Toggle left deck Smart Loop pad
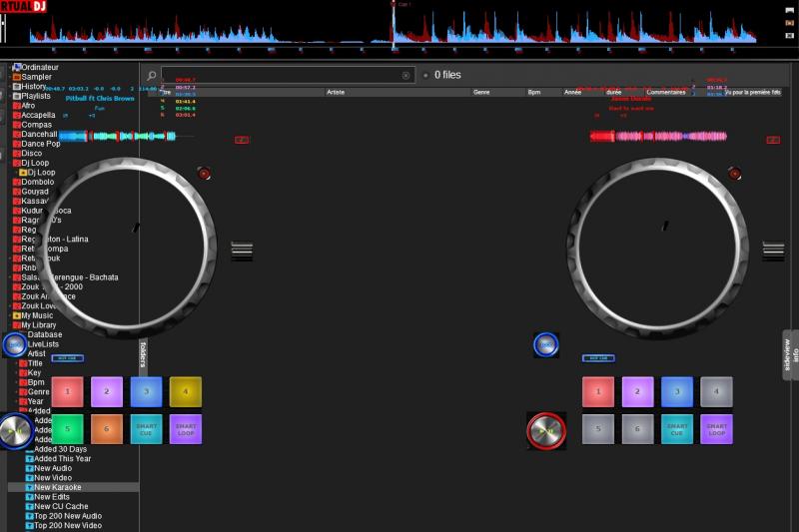 point(185,429)
